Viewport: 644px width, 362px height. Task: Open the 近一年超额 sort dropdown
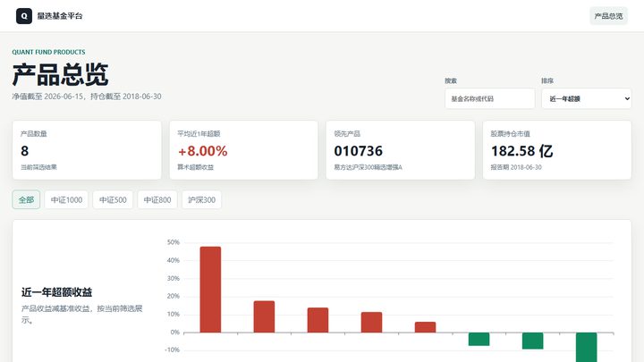point(586,99)
